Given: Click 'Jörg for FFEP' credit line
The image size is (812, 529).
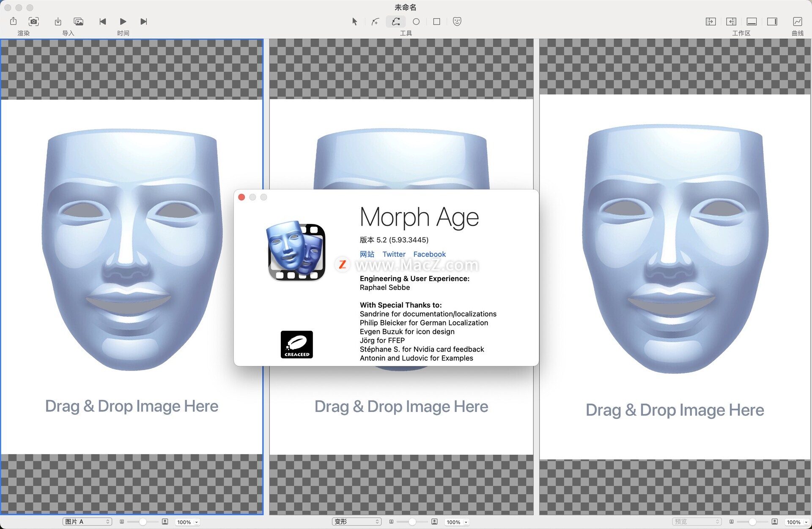Looking at the screenshot, I should pos(382,341).
